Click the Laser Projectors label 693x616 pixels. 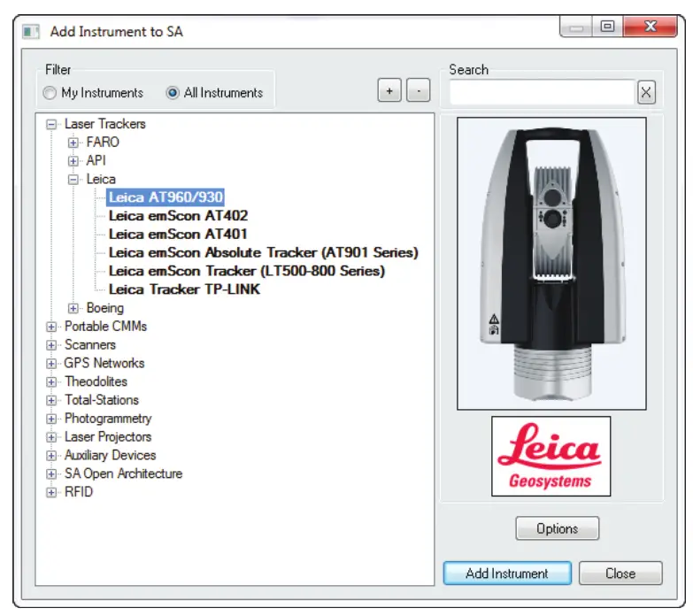point(108,437)
